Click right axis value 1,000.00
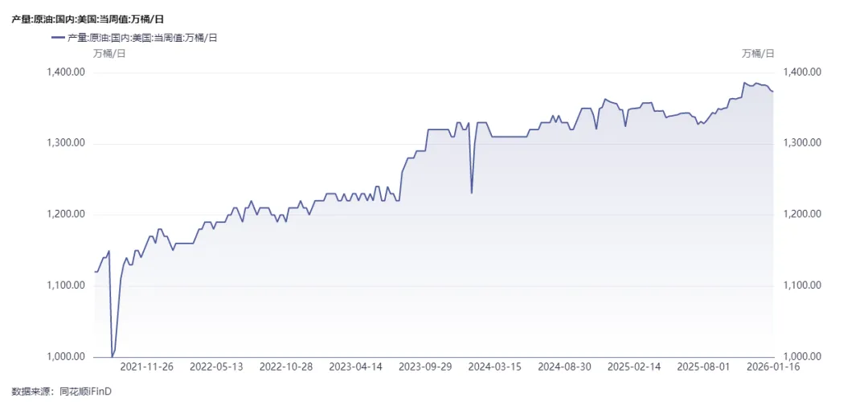 click(x=802, y=356)
